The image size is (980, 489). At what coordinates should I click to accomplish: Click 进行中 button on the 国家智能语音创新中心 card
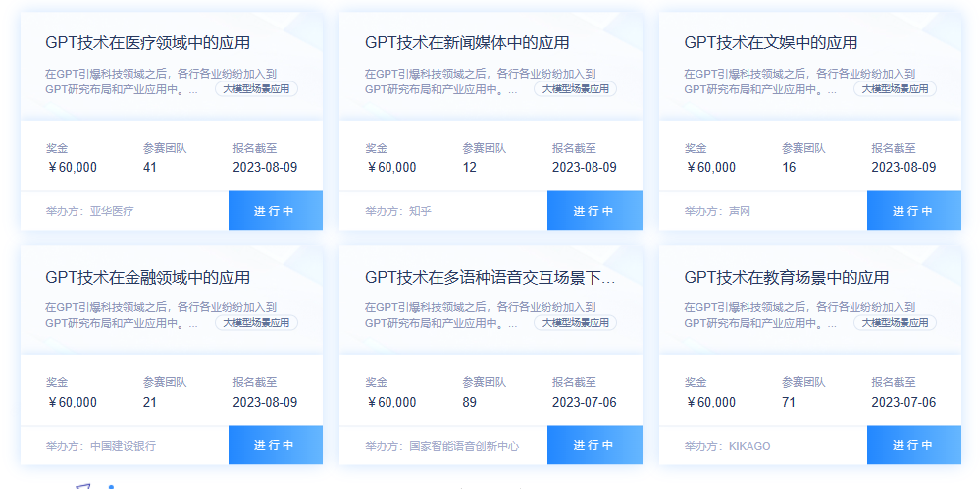[x=594, y=446]
